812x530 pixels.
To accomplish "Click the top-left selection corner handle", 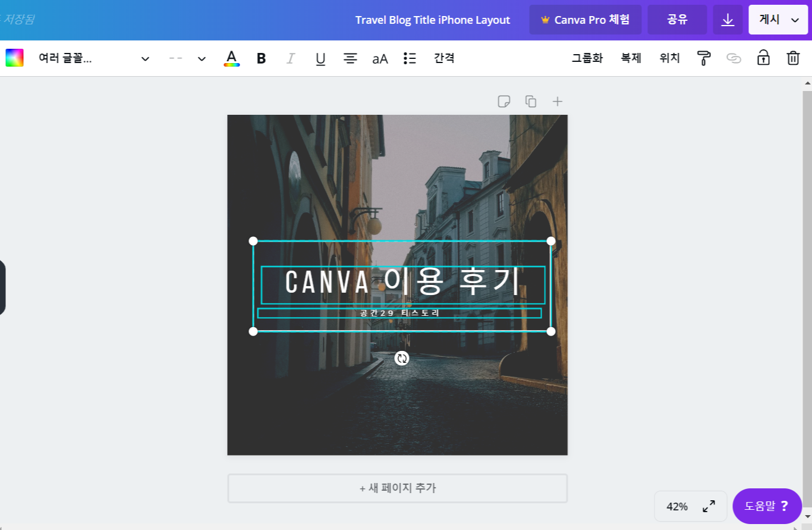I will pos(253,241).
